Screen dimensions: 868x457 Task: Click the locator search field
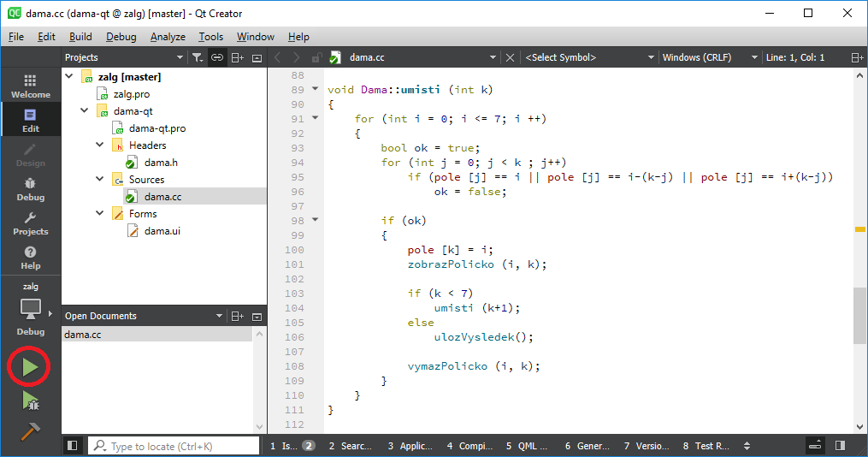pyautogui.click(x=174, y=445)
